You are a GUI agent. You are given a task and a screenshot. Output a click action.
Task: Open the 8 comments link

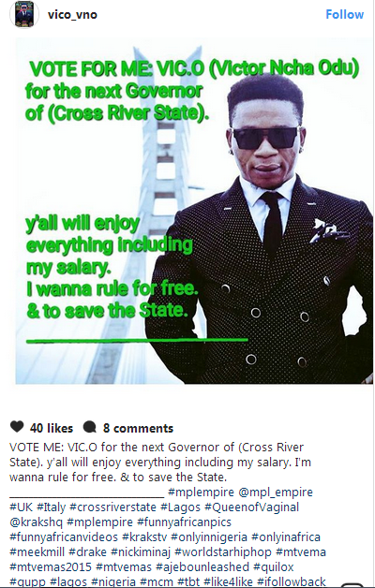138,428
